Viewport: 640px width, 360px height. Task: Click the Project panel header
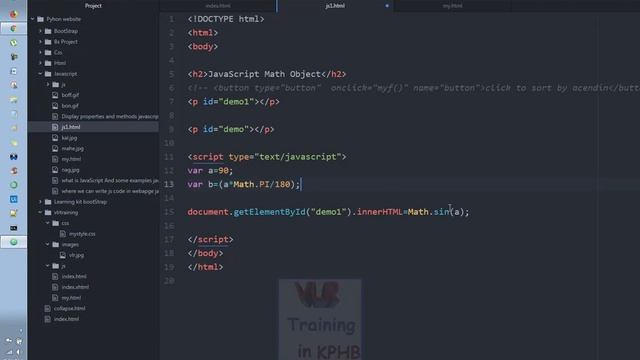click(93, 6)
